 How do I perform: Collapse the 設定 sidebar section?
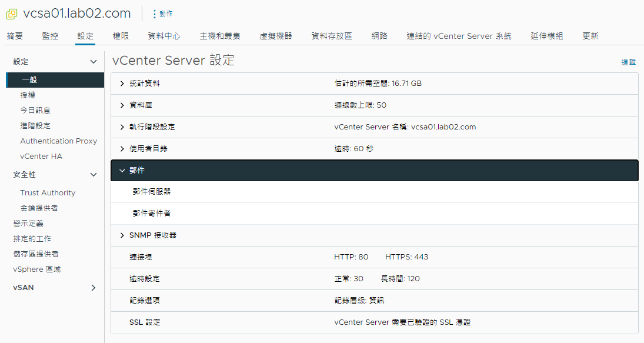pos(94,62)
